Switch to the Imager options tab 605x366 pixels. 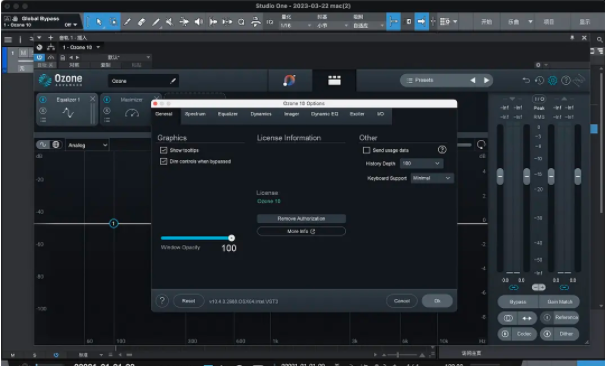click(x=291, y=114)
